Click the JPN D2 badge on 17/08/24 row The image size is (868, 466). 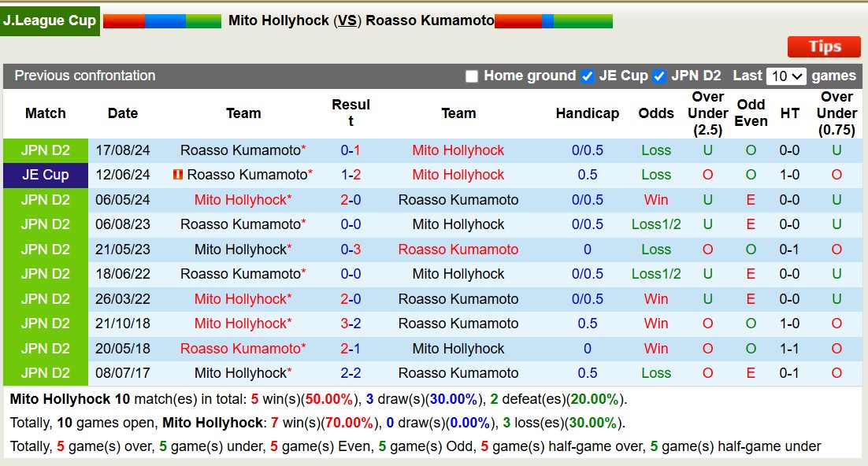tap(45, 150)
